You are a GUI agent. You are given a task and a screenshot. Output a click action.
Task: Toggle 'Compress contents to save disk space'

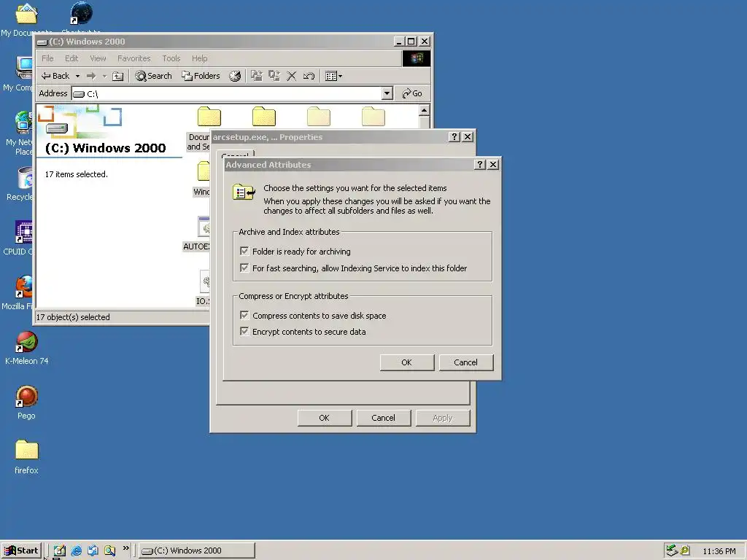tap(244, 315)
